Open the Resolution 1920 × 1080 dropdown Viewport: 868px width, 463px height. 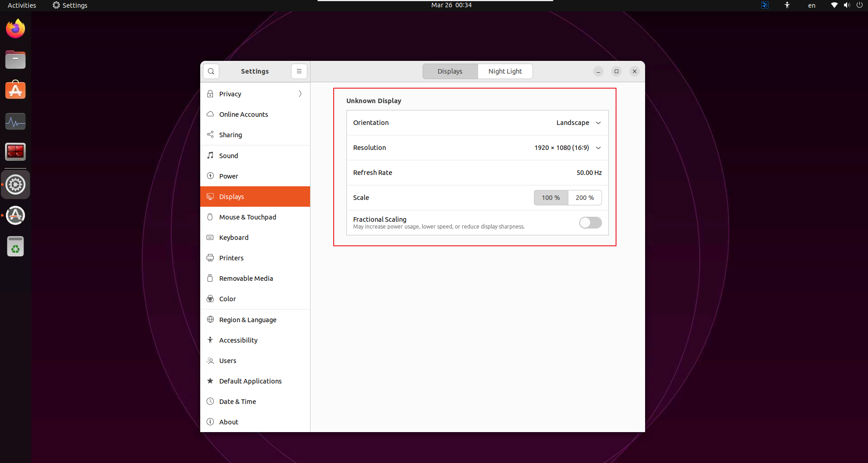567,148
